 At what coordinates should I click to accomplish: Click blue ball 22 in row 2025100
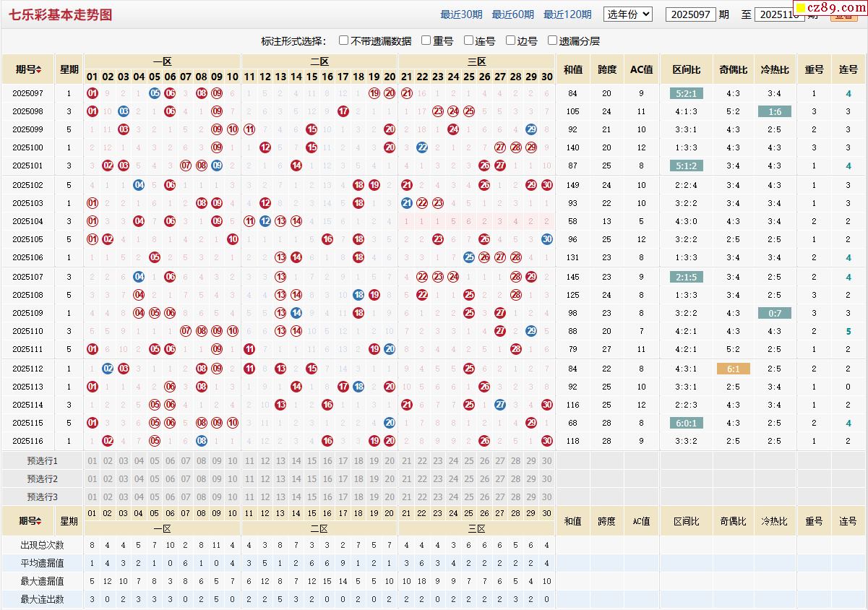click(422, 147)
